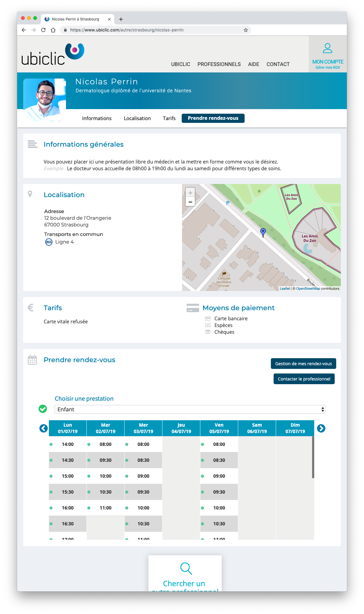Image resolution: width=364 pixels, height=614 pixels.
Task: Select the Monday 16:30 appointment slot
Action: click(x=68, y=524)
